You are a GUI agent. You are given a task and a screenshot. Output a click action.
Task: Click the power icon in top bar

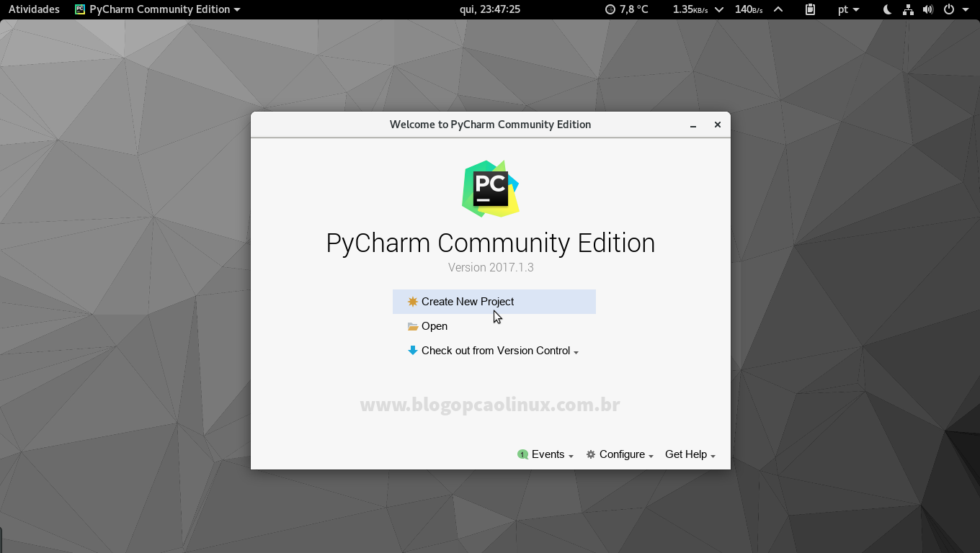(x=948, y=9)
